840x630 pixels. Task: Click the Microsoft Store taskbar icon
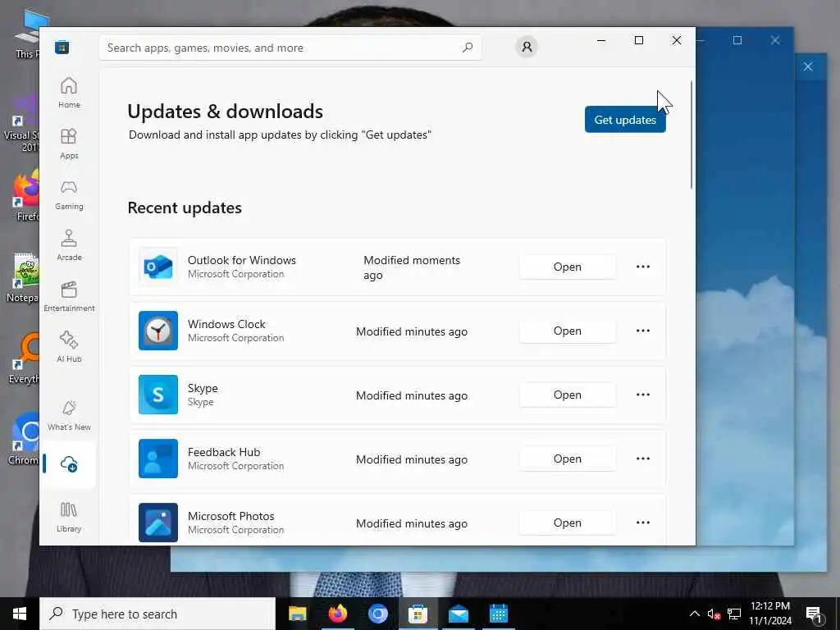click(418, 614)
